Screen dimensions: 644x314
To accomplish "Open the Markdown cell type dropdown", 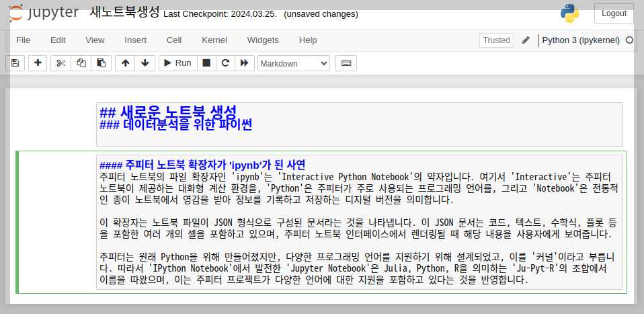I will pos(294,63).
